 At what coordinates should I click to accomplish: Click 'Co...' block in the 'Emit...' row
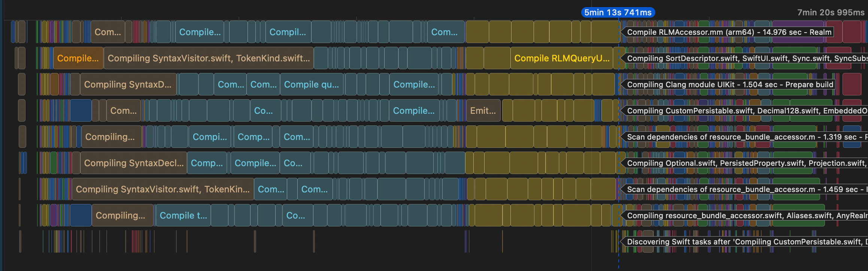pos(265,110)
